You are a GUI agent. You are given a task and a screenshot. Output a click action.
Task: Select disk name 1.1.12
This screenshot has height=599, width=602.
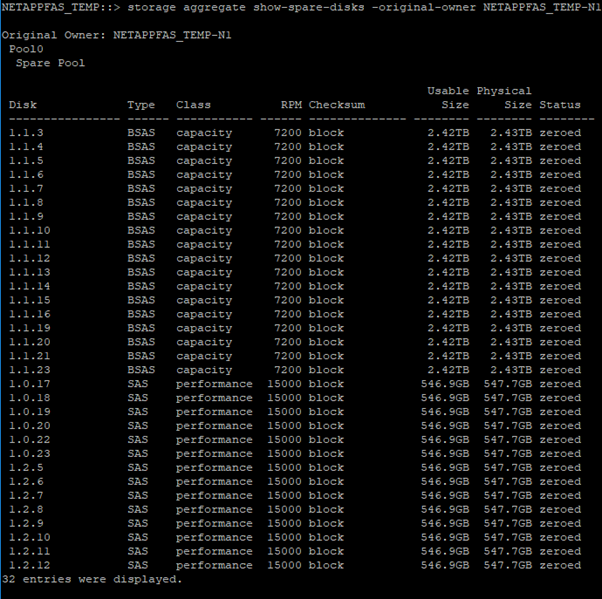click(30, 258)
